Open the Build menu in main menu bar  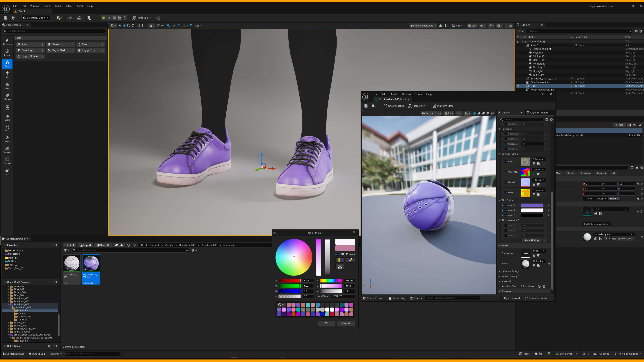tap(58, 6)
